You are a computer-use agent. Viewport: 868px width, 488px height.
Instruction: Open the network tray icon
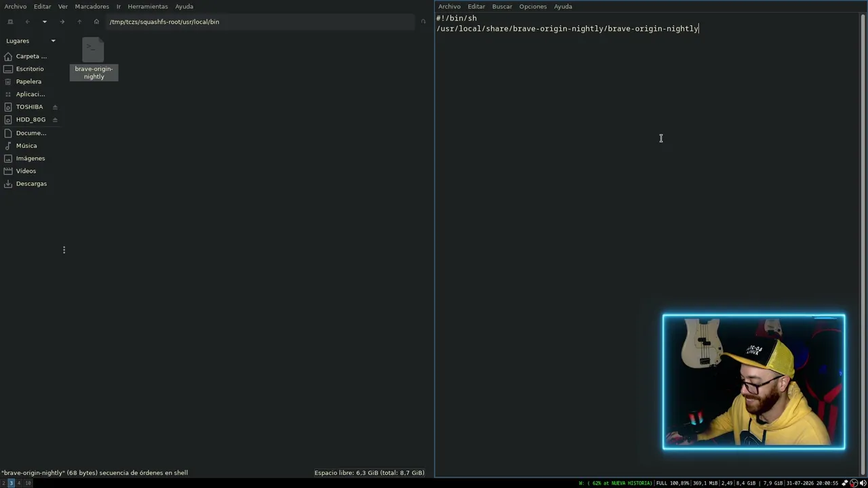[x=845, y=483]
